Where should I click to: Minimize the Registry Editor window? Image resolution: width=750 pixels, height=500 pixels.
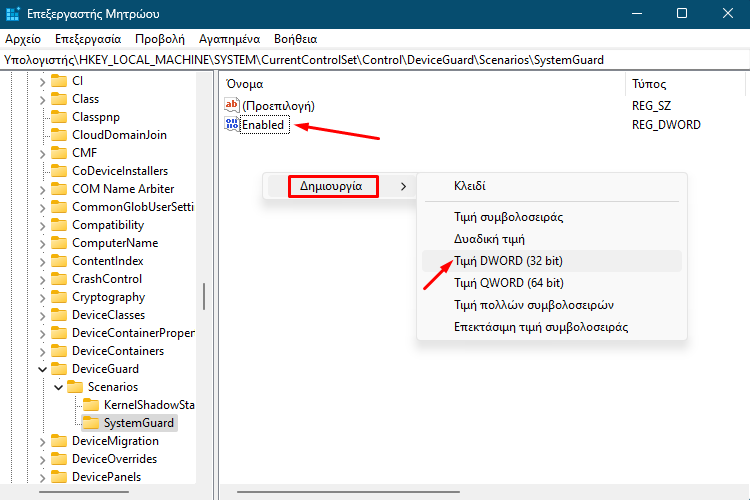click(x=637, y=13)
